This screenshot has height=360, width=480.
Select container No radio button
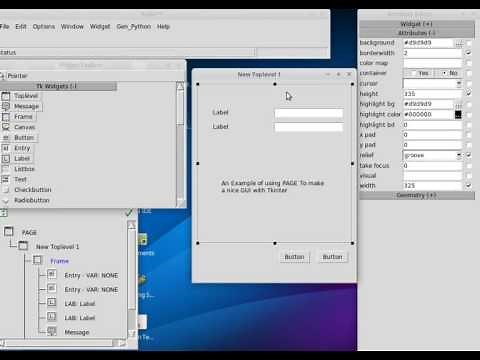pos(450,73)
